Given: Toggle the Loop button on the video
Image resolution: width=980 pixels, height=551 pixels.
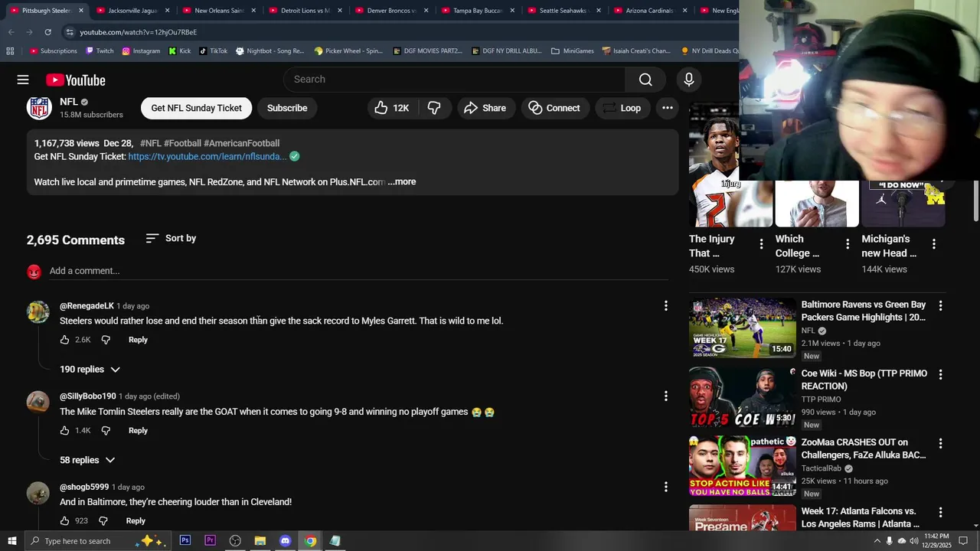Looking at the screenshot, I should tap(622, 108).
